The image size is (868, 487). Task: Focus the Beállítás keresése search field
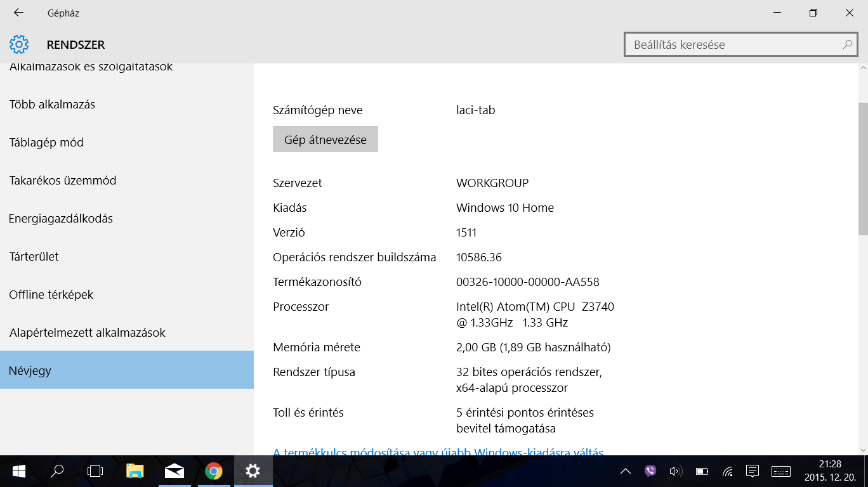(x=741, y=45)
